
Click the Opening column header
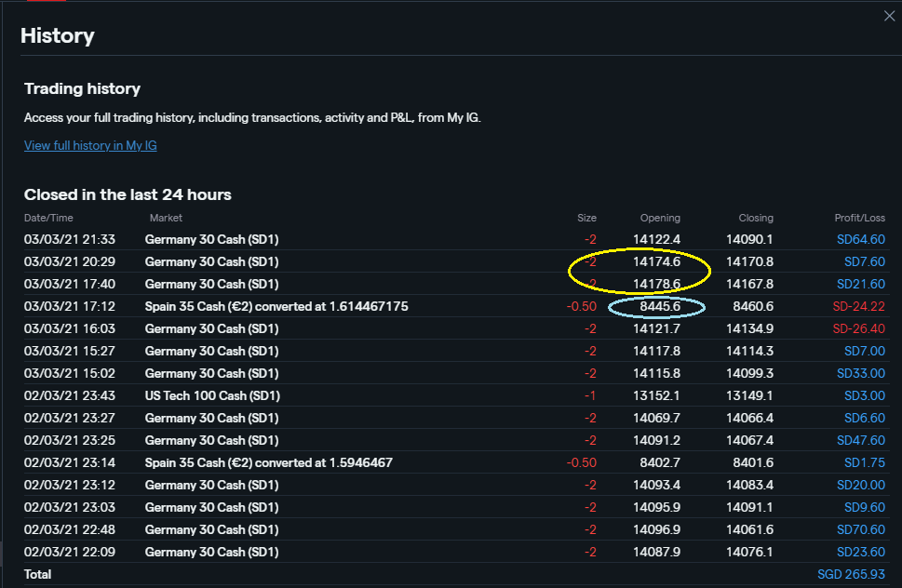coord(660,218)
